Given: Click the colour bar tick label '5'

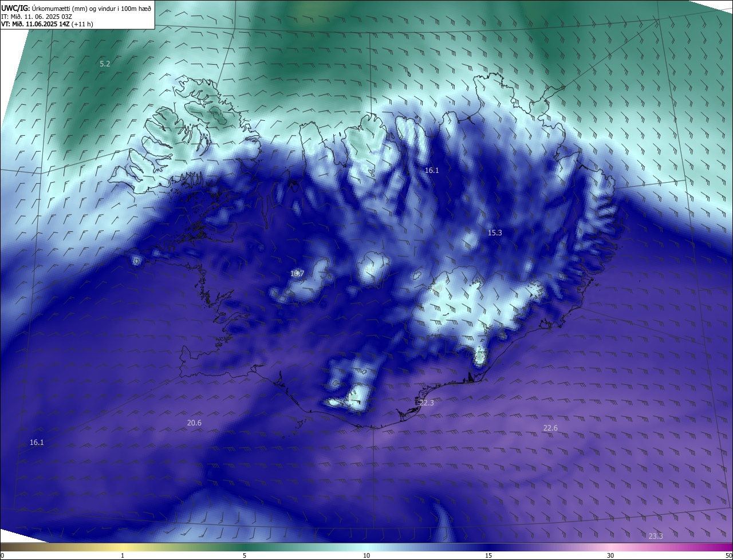Looking at the screenshot, I should pyautogui.click(x=245, y=556).
